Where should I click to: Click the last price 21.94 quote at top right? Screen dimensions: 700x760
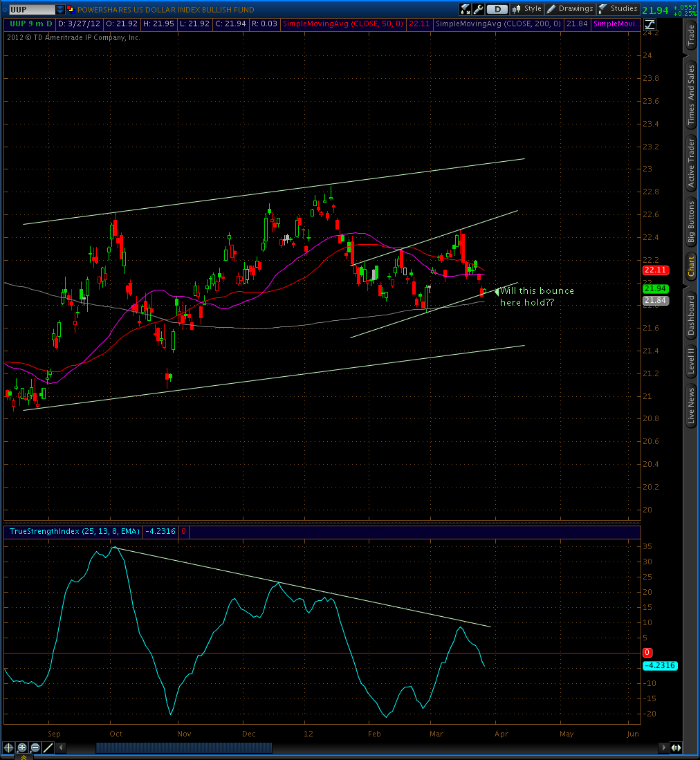coord(655,10)
